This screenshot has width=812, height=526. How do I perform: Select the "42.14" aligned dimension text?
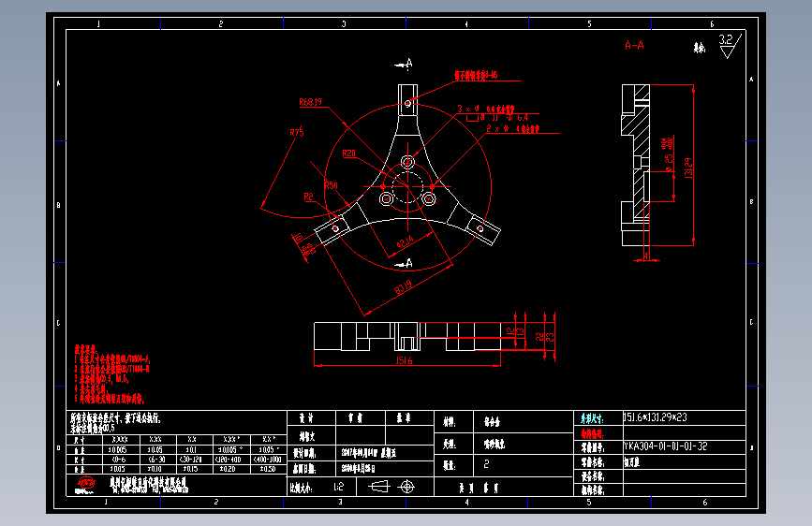coord(405,241)
